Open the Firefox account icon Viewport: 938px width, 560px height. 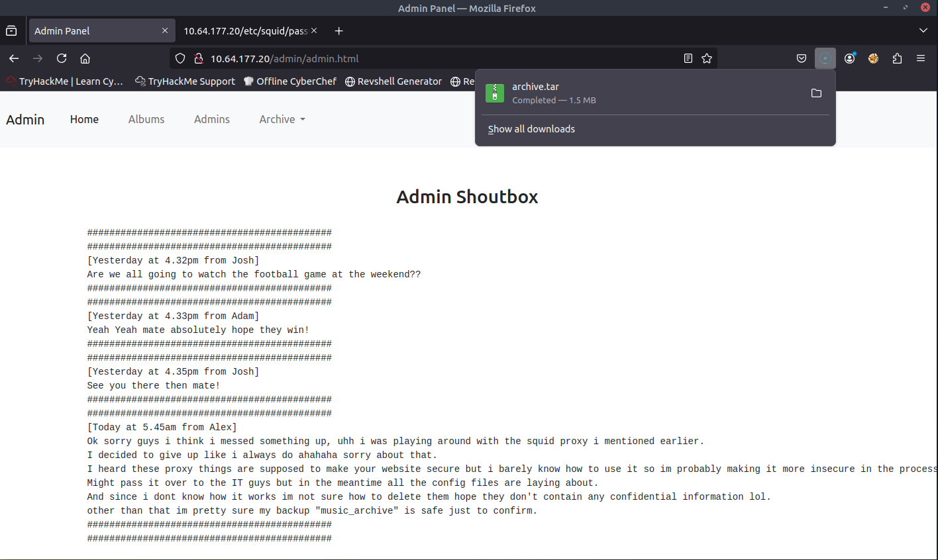(849, 58)
